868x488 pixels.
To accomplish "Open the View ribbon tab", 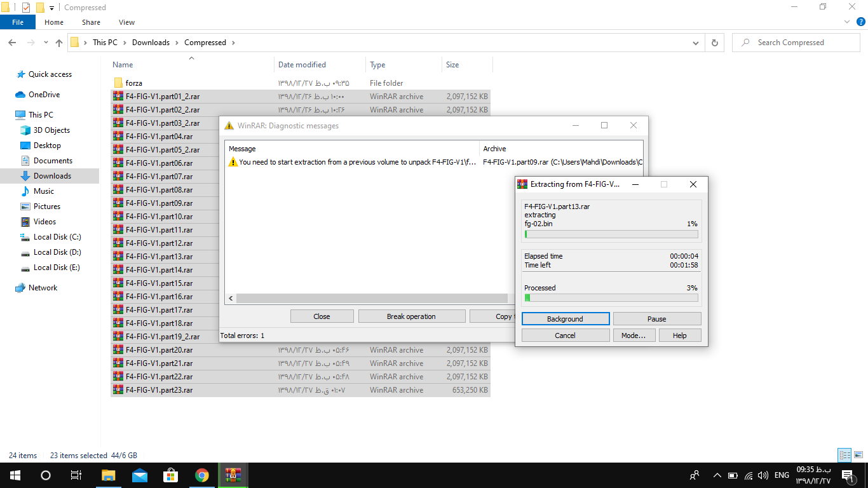I will (126, 22).
